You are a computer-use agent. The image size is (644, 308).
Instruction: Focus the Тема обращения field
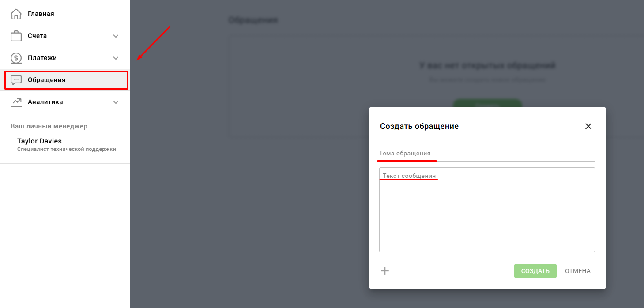tap(486, 154)
